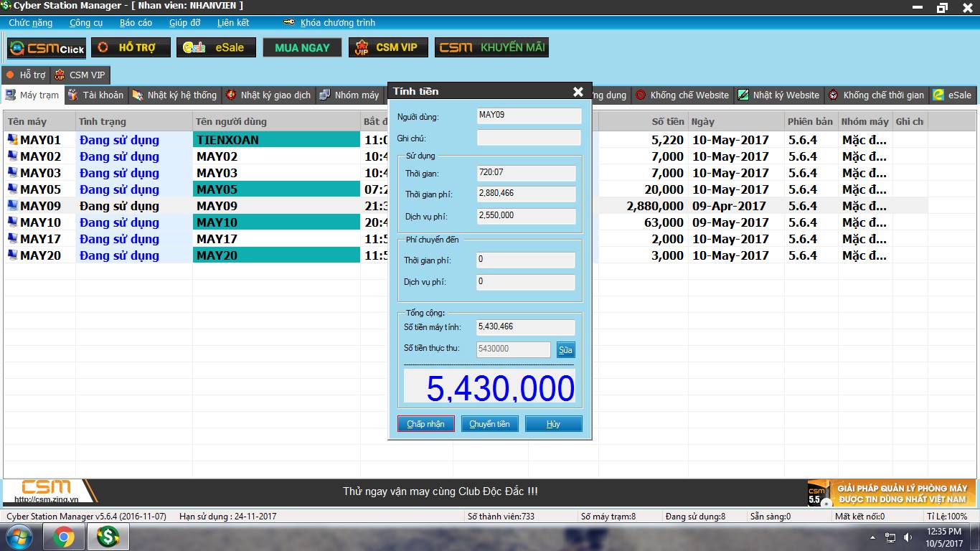Click the Số tiền máy tính field
Screen dimensions: 980x551
click(x=526, y=327)
